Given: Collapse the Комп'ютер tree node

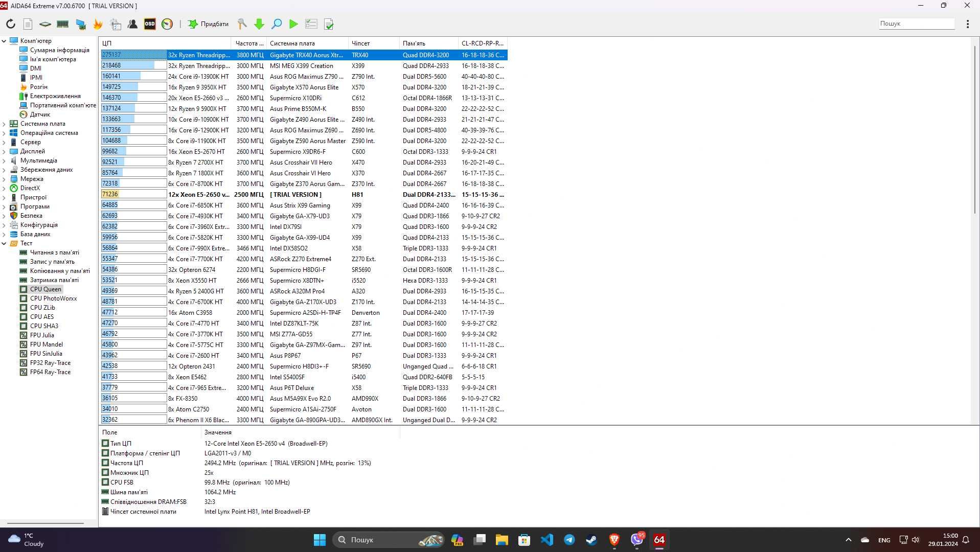Looking at the screenshot, I should coord(4,41).
